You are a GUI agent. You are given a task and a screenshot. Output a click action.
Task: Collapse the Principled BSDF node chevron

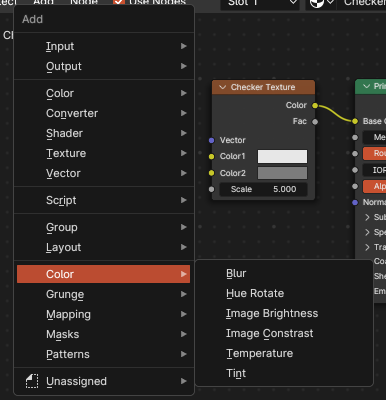[x=366, y=87]
